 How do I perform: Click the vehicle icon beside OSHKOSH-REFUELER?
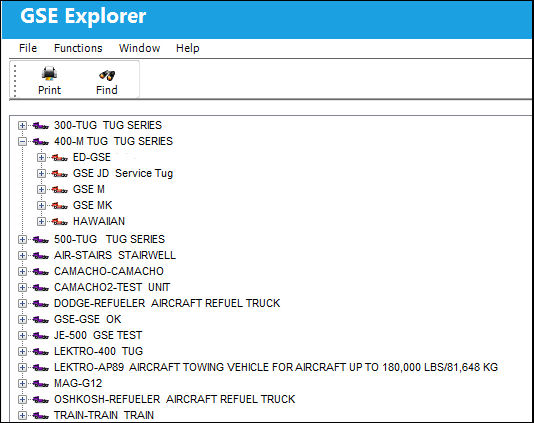pos(41,400)
